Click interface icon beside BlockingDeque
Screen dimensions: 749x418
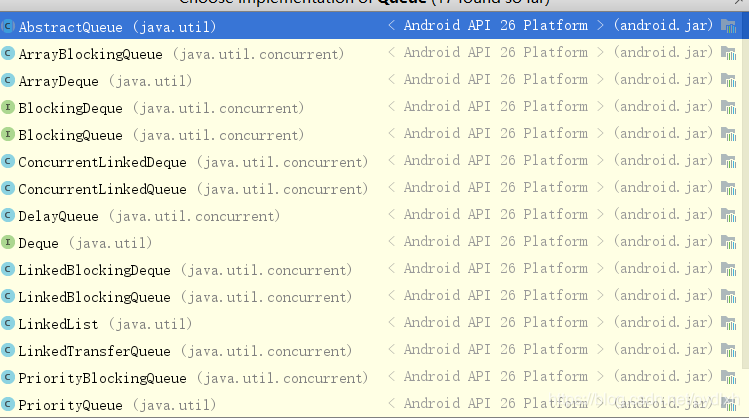click(8, 107)
